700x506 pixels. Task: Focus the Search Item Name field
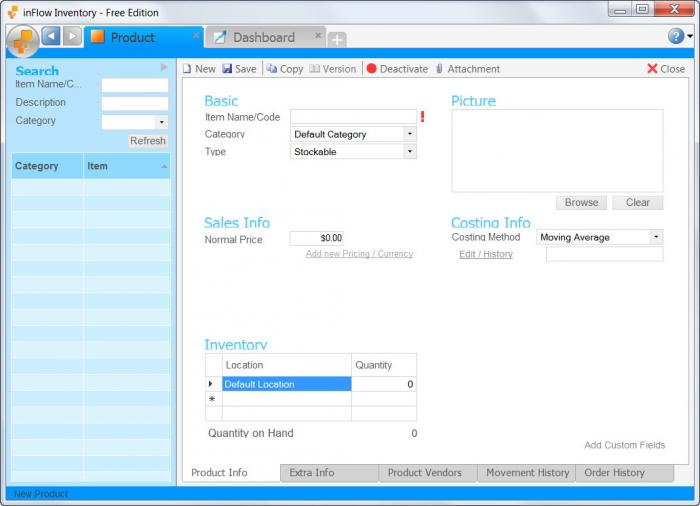coord(135,85)
